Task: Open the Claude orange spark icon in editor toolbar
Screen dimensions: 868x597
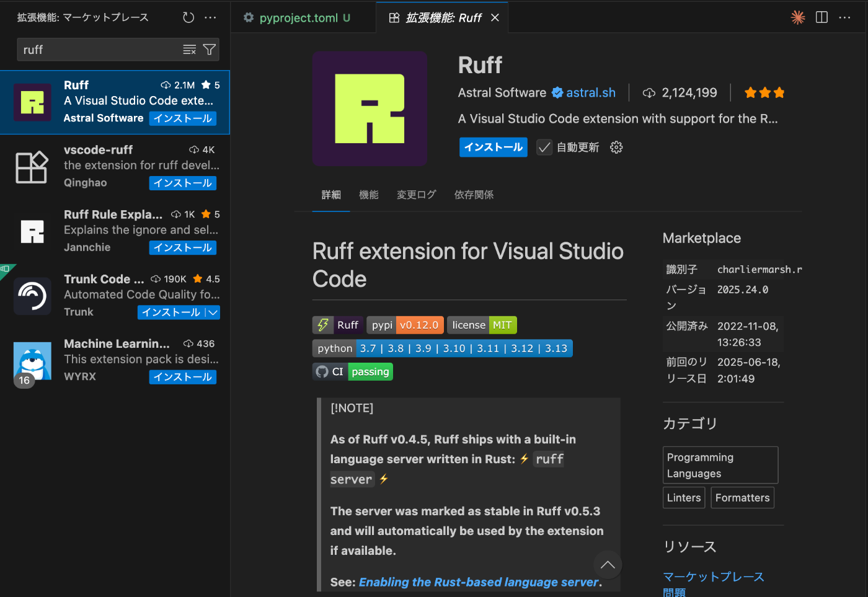Action: 798,17
